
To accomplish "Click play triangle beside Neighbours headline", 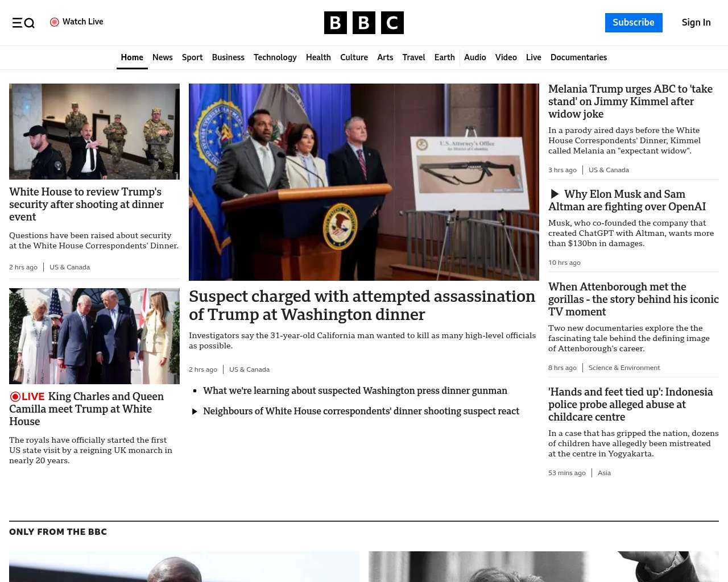I will tap(195, 411).
